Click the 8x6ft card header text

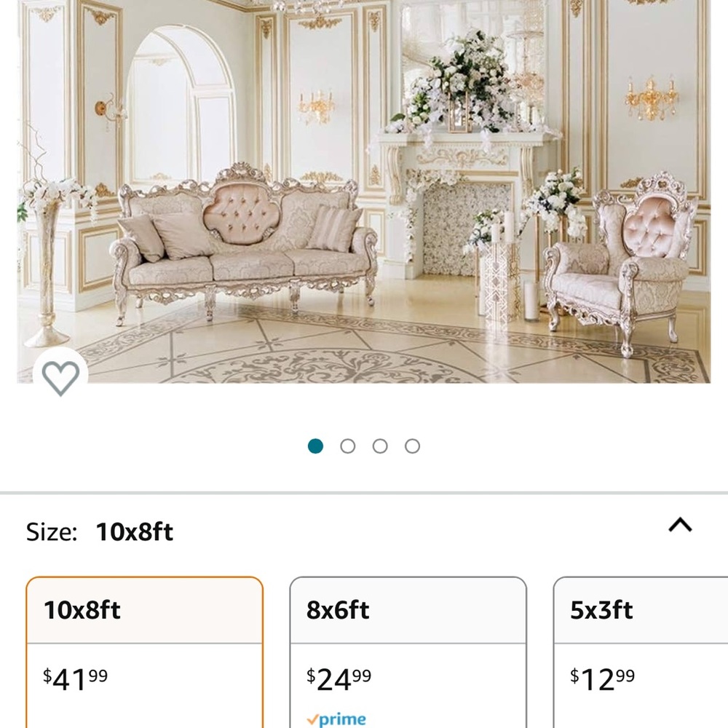coord(338,610)
